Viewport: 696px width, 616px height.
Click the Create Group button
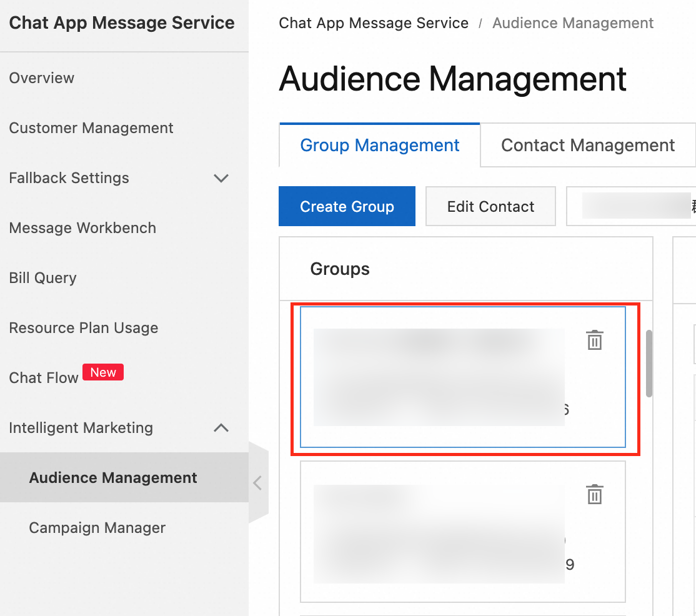tap(347, 207)
